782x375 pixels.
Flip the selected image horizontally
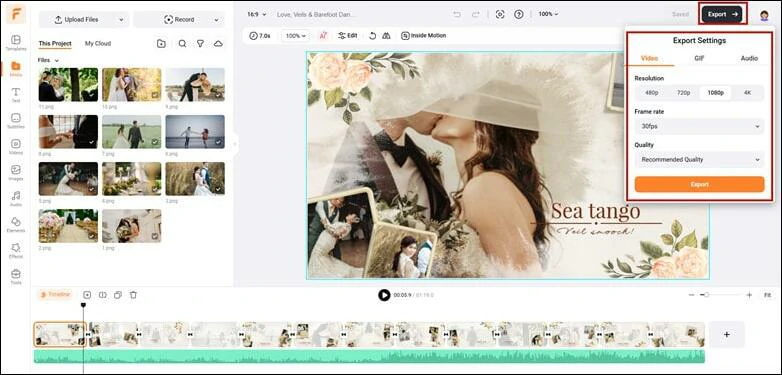tap(386, 36)
